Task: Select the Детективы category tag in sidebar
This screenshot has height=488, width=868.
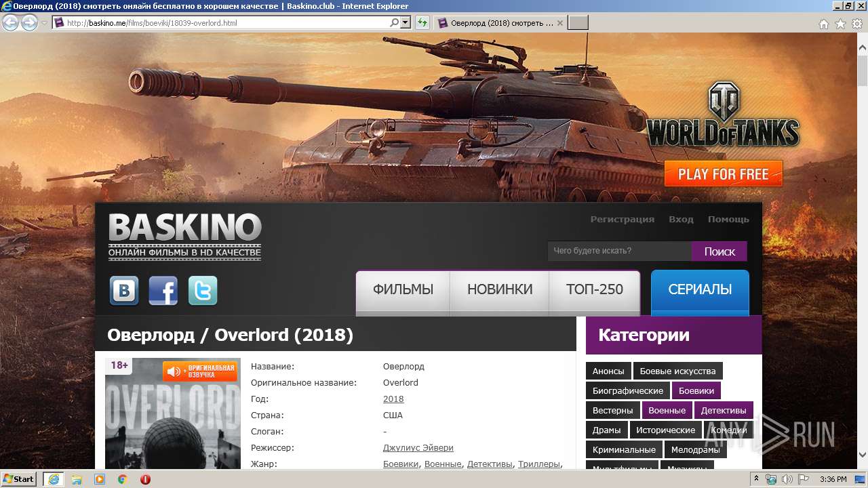Action: (724, 411)
